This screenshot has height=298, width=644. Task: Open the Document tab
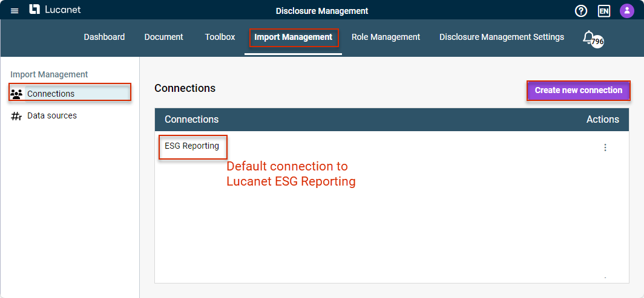click(x=164, y=37)
